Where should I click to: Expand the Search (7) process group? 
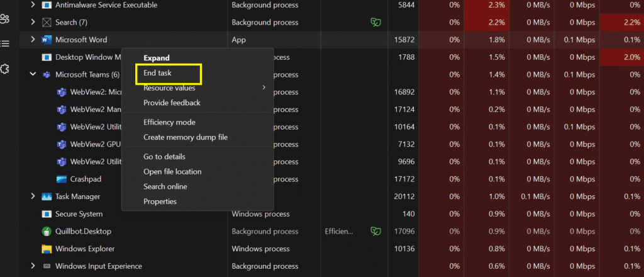[x=33, y=22]
